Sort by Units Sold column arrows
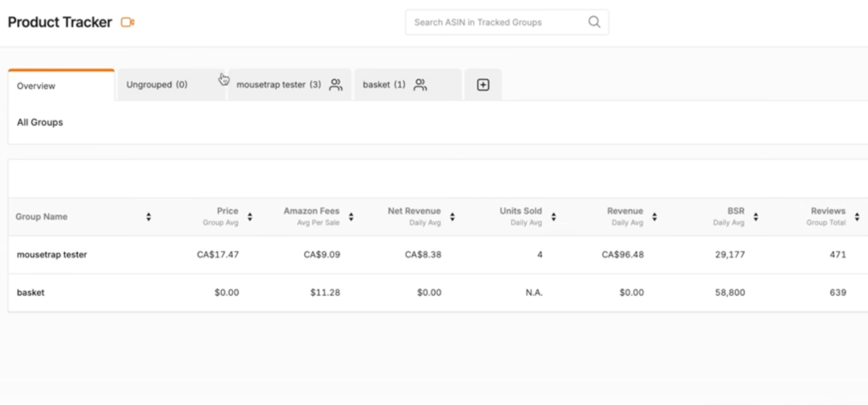 (x=553, y=217)
